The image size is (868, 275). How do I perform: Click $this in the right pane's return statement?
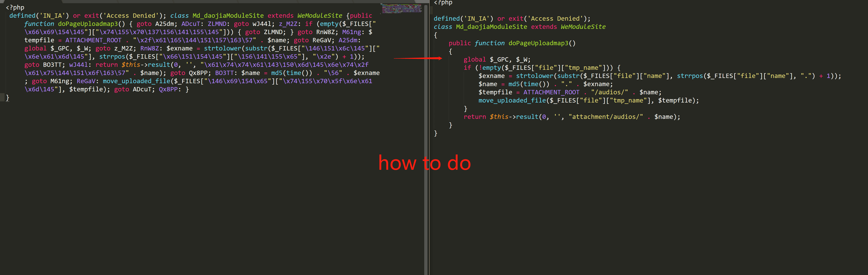499,117
